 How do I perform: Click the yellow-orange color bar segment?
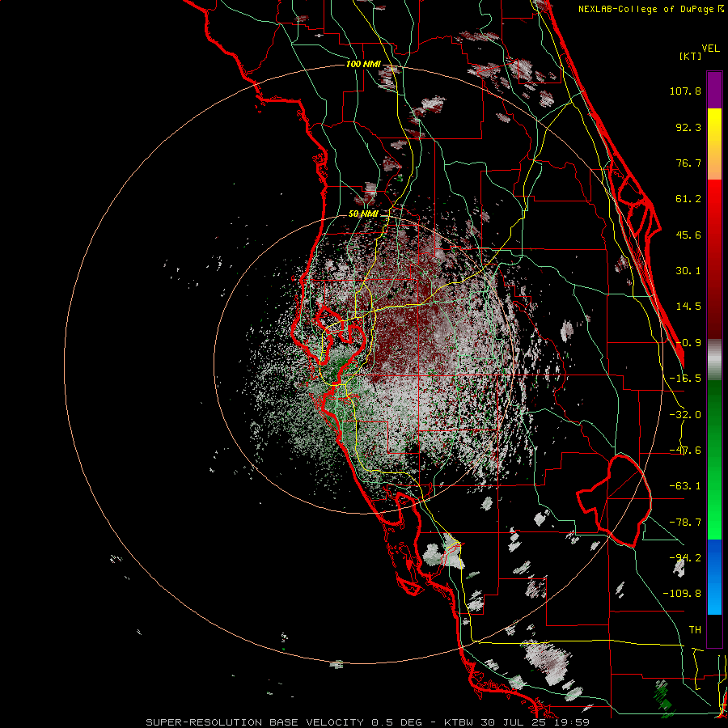(x=714, y=144)
